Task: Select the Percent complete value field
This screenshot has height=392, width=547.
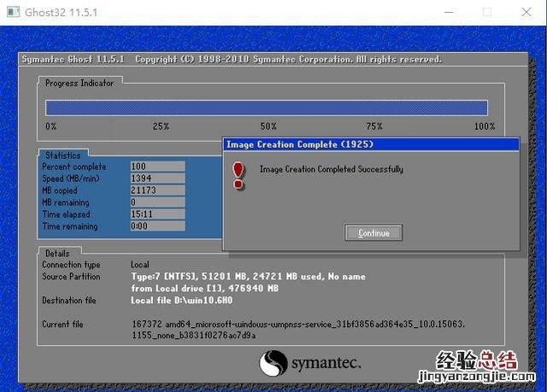Action: click(156, 167)
